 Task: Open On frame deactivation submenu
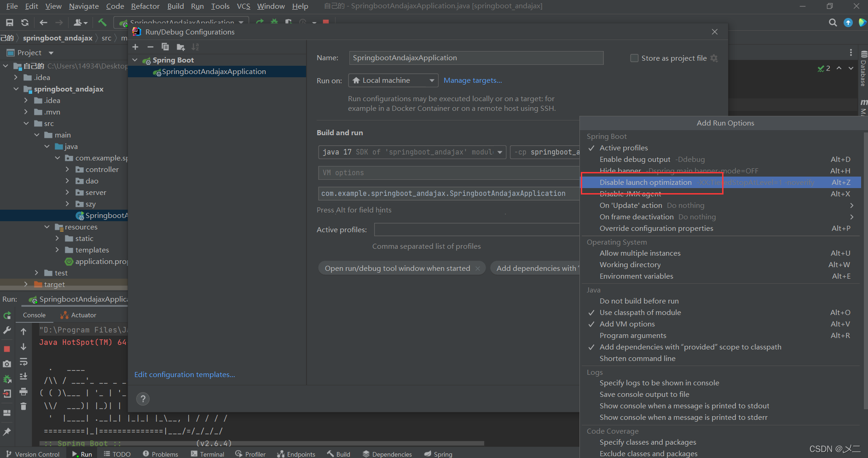tap(720, 217)
